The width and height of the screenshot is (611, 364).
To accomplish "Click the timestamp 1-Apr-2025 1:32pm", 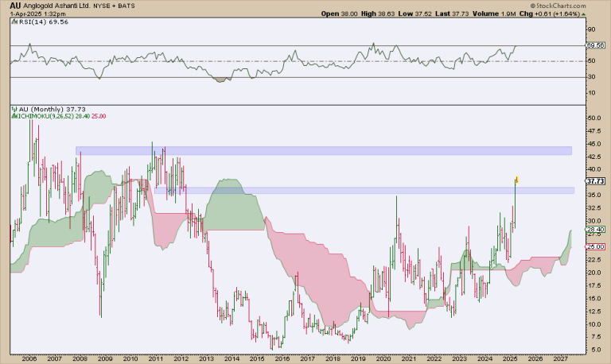I will click(x=38, y=14).
